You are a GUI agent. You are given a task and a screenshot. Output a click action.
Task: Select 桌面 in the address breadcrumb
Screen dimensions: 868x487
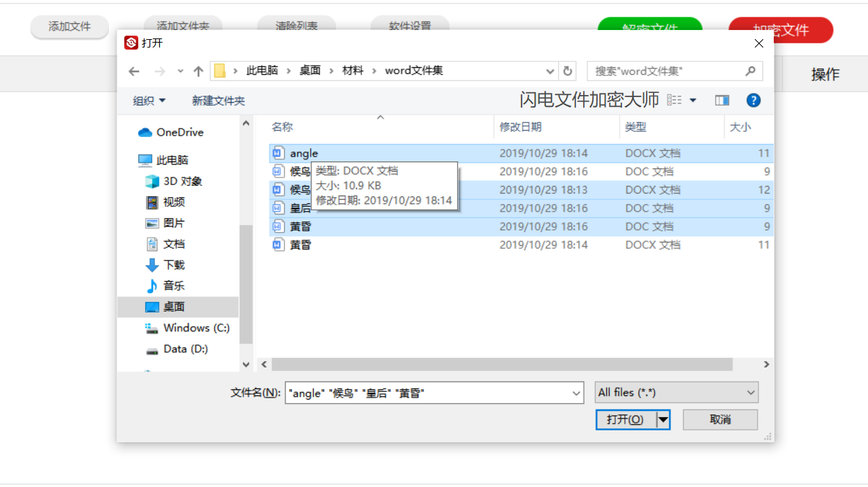pos(310,71)
